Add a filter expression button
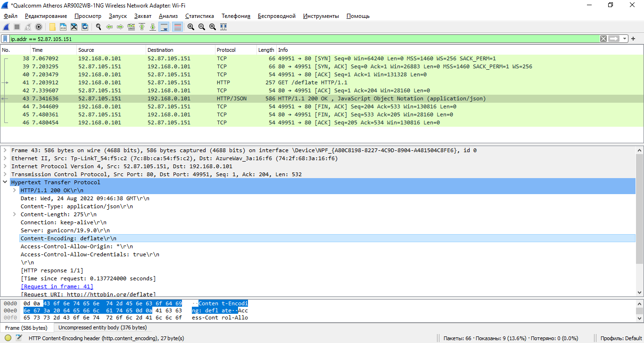644x343 pixels. [633, 39]
